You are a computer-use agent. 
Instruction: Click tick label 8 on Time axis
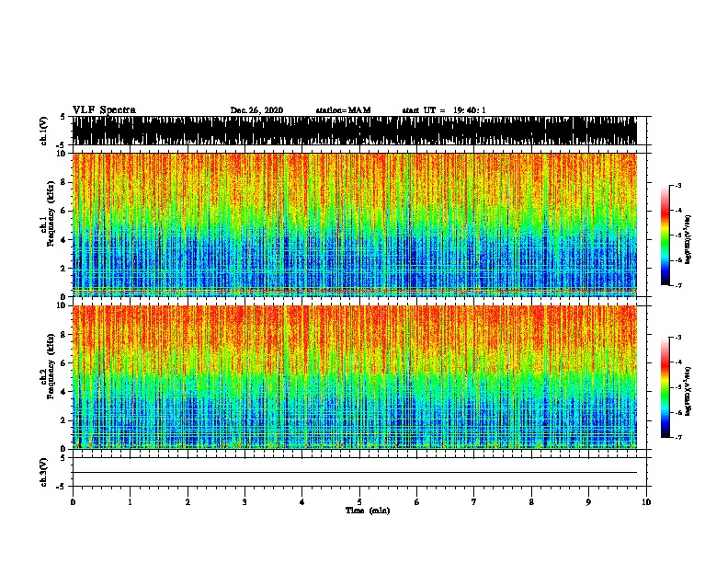pos(531,502)
